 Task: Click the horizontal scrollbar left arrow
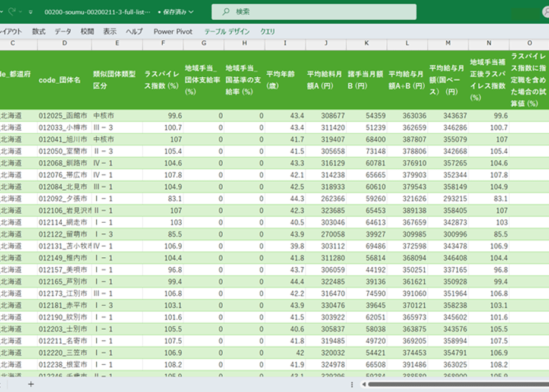click(364, 384)
